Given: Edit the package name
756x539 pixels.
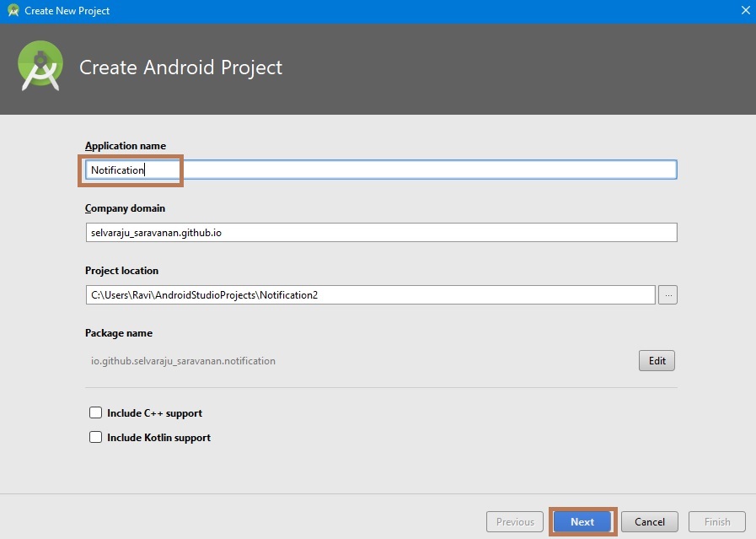Looking at the screenshot, I should click(x=657, y=361).
